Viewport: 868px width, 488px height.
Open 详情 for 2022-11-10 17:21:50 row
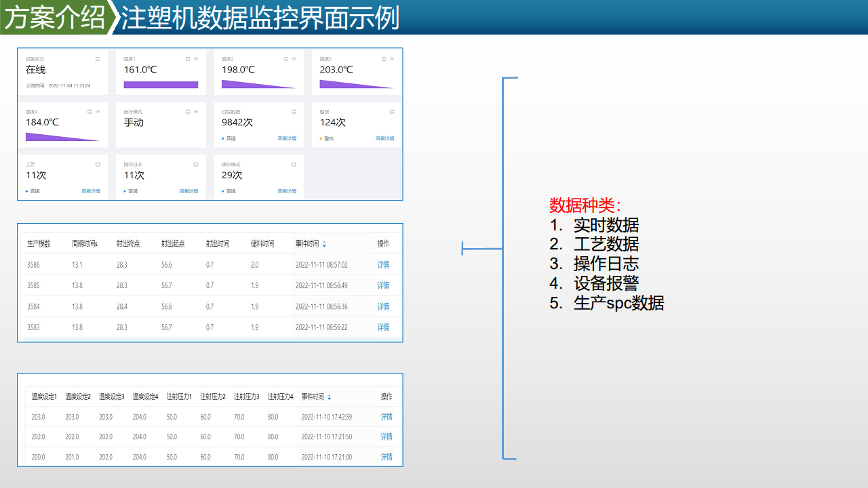coord(387,436)
